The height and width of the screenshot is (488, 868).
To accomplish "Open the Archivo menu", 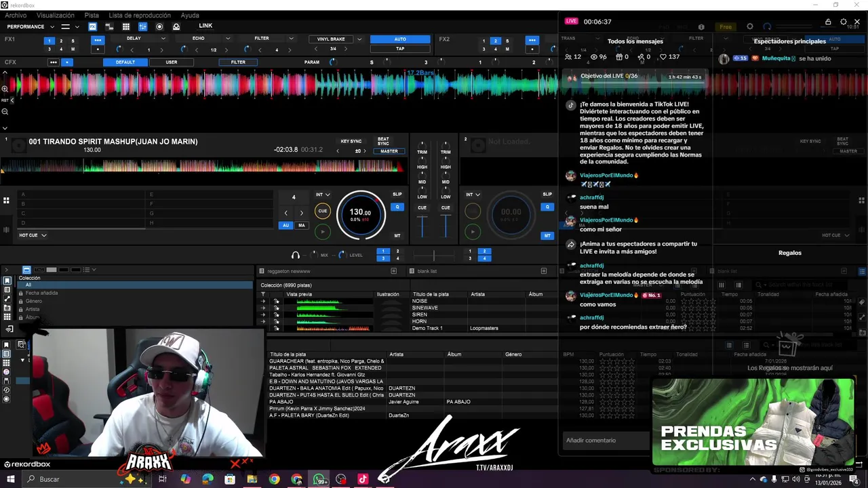I will tap(16, 15).
